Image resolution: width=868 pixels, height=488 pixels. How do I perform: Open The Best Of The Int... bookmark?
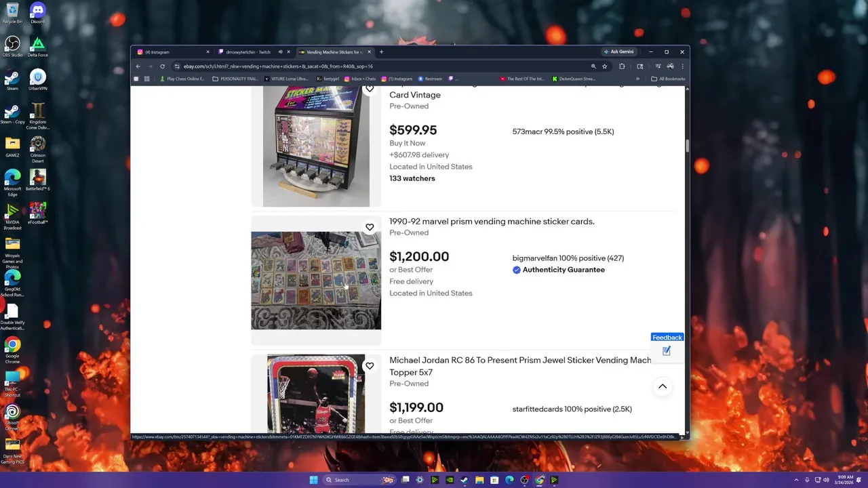(x=522, y=79)
